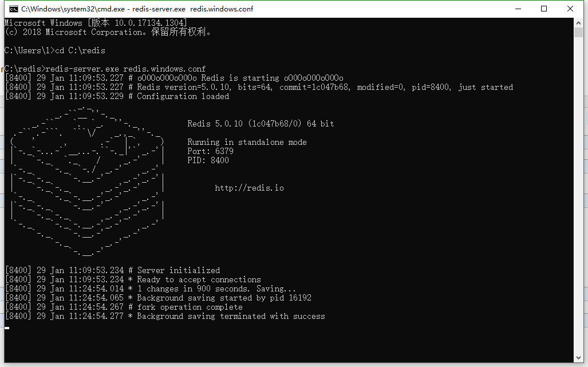Click 'Background saving terminated with success' line
The width and height of the screenshot is (588, 367).
(165, 316)
